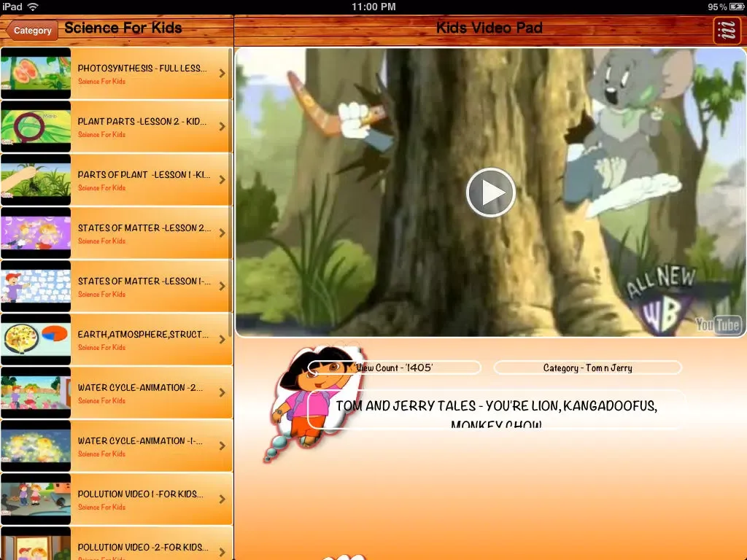The image size is (747, 560).
Task: Click the Wi-Fi status icon
Action: click(33, 7)
